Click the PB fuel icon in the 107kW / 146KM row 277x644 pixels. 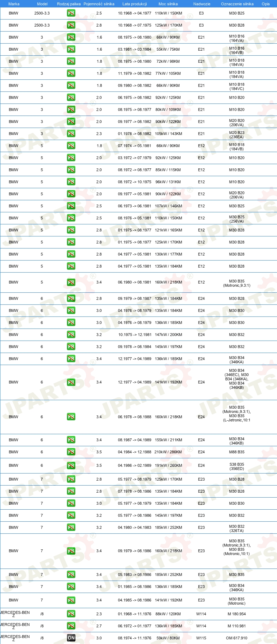71,206
